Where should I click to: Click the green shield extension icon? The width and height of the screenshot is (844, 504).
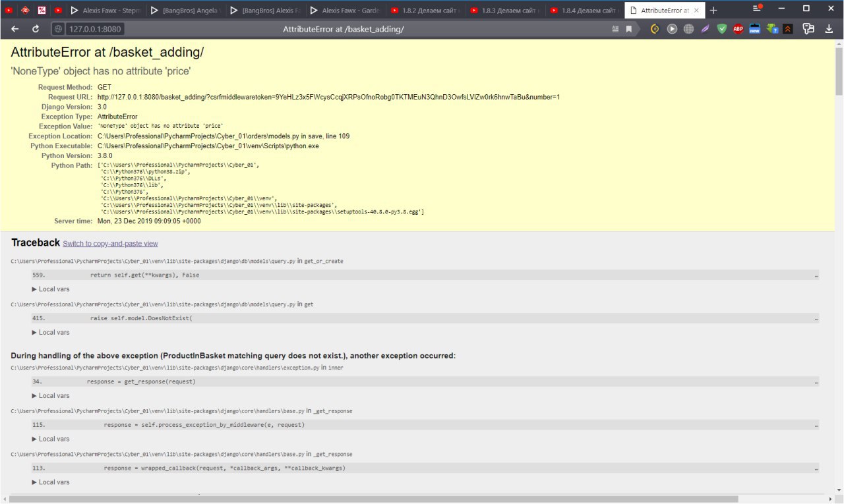[x=722, y=29]
